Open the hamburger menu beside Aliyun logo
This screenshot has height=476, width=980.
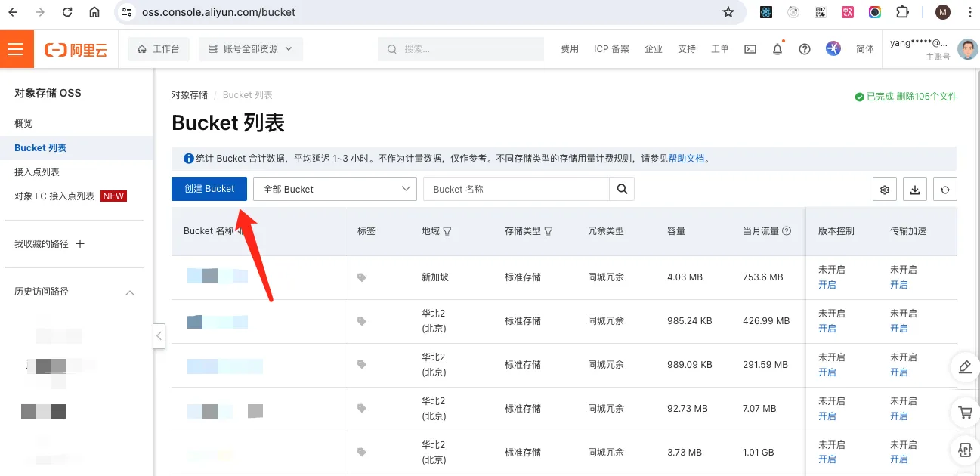pos(17,49)
